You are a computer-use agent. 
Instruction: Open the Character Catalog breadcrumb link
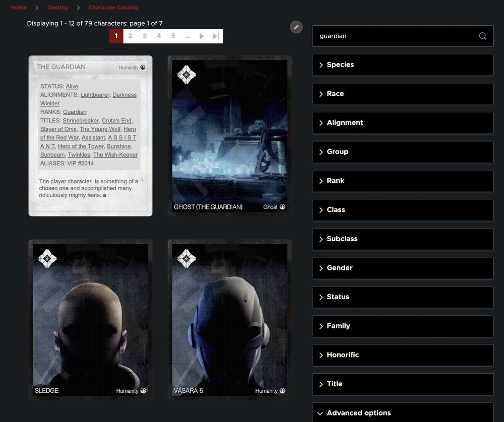[x=113, y=8]
